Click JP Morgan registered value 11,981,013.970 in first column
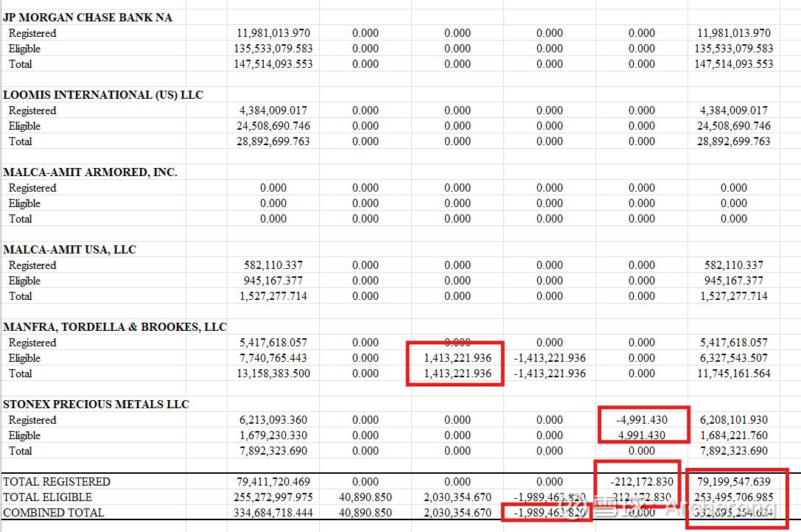 pyautogui.click(x=273, y=33)
